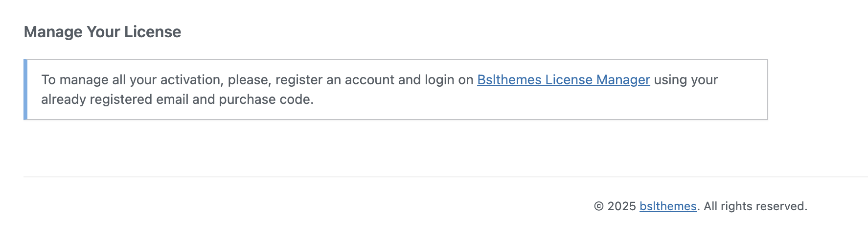Open the Bslthemes License Manager link

[x=563, y=80]
